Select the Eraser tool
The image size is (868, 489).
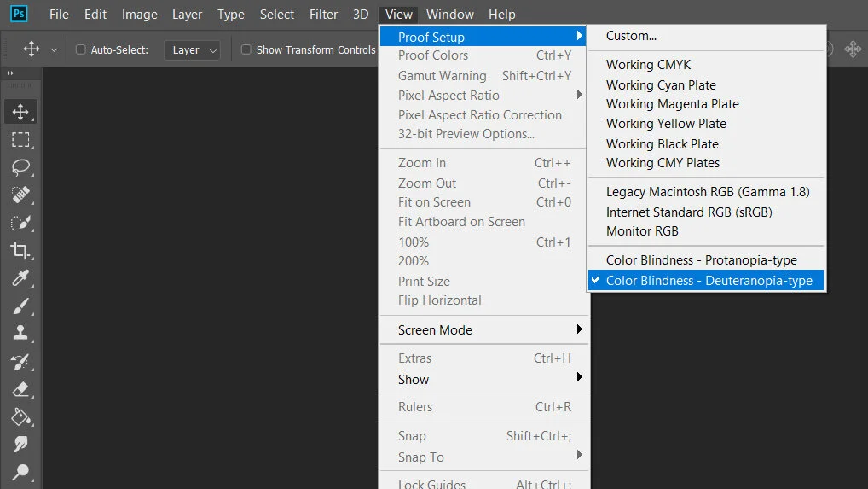coord(20,389)
